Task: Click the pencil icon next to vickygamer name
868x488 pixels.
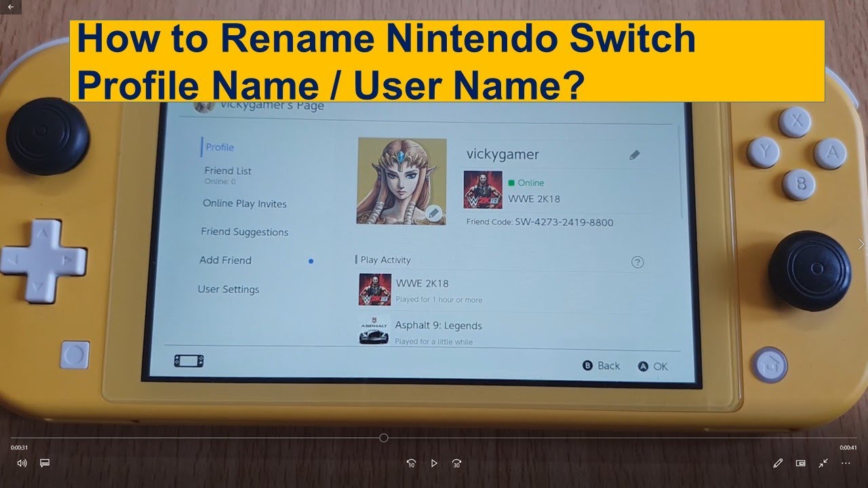Action: click(x=635, y=155)
